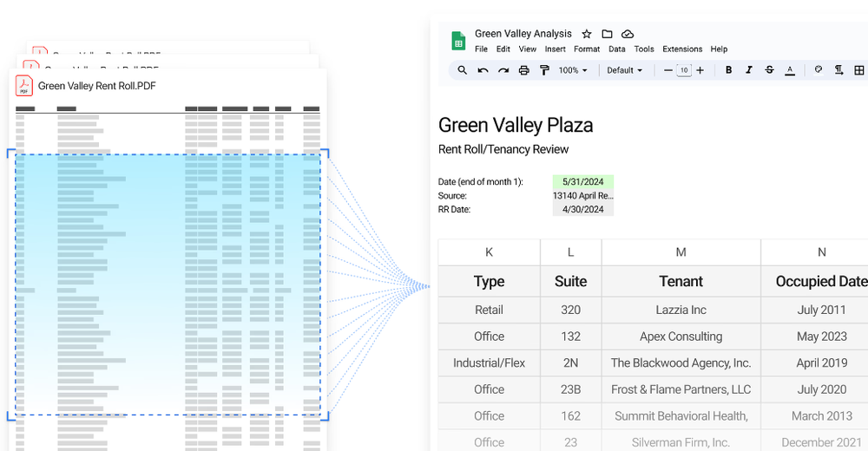Check the cloud save status icon
This screenshot has width=868, height=451.
pyautogui.click(x=628, y=34)
